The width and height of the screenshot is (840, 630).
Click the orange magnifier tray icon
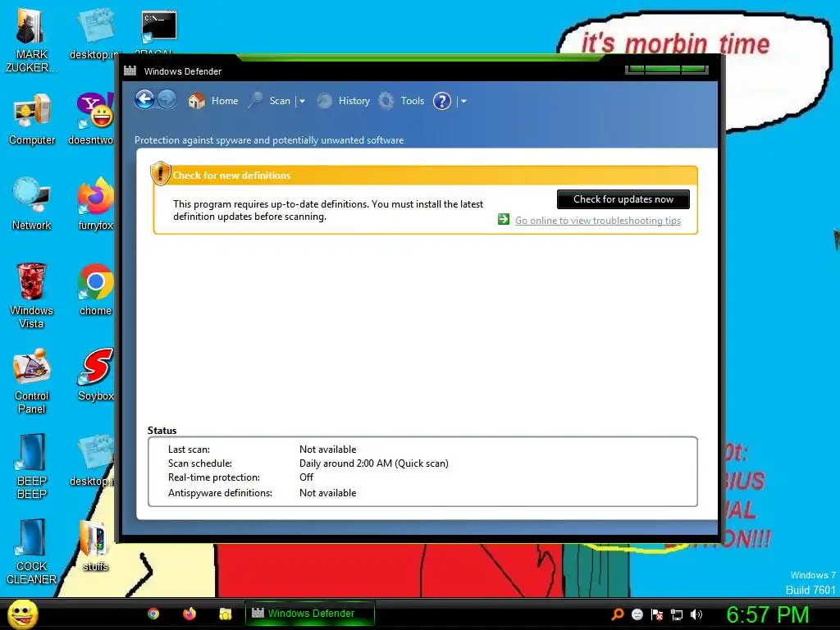click(x=617, y=614)
